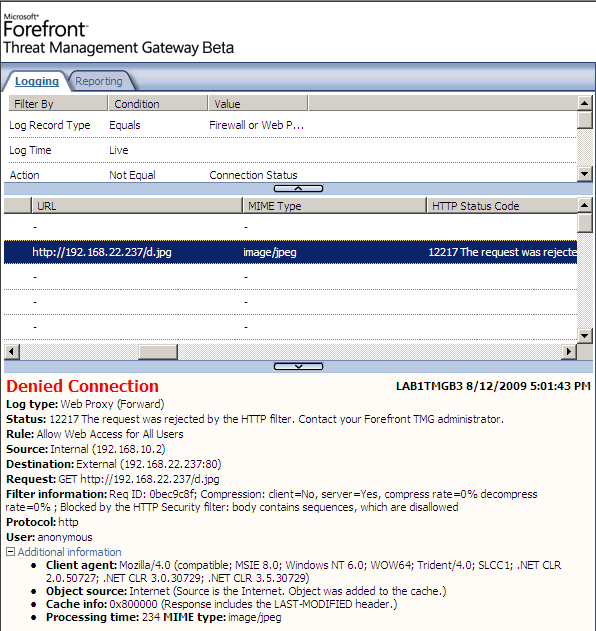Select the Log Record Type filter row
This screenshot has height=631, width=596.
[x=293, y=125]
